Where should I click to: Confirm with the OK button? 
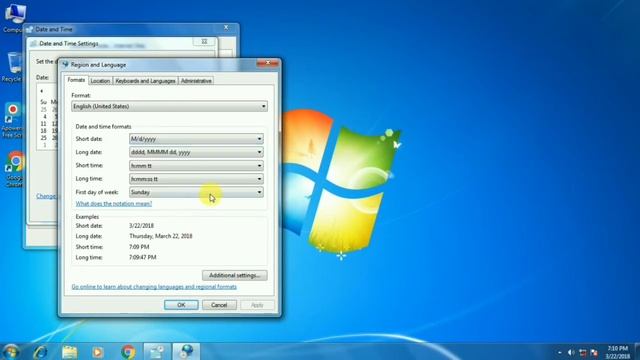[181, 305]
